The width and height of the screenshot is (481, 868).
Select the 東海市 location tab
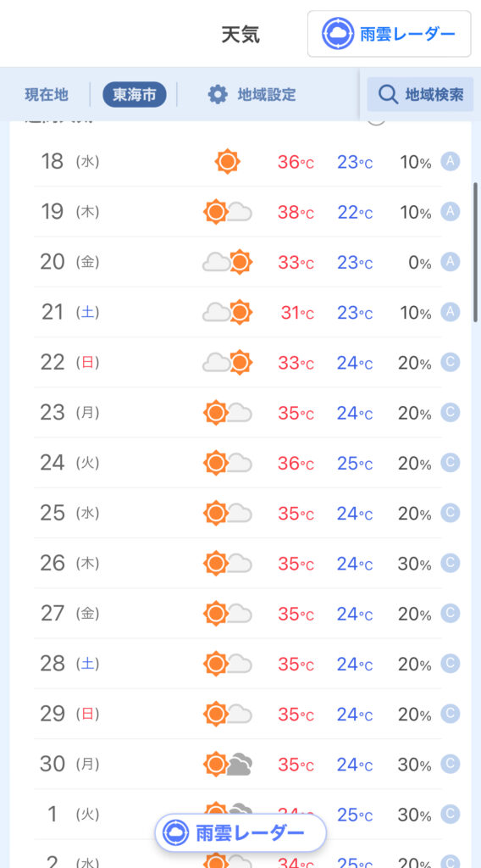tap(135, 95)
